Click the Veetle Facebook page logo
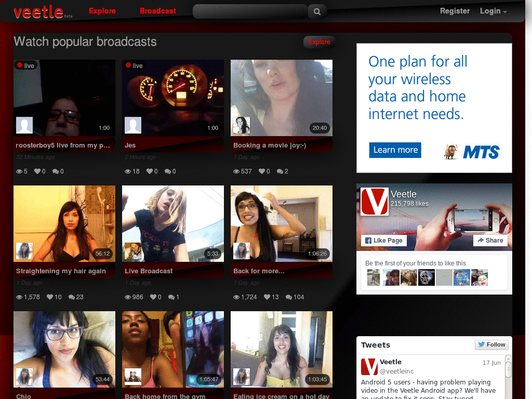Screen dimensions: 532x399 pos(374,202)
